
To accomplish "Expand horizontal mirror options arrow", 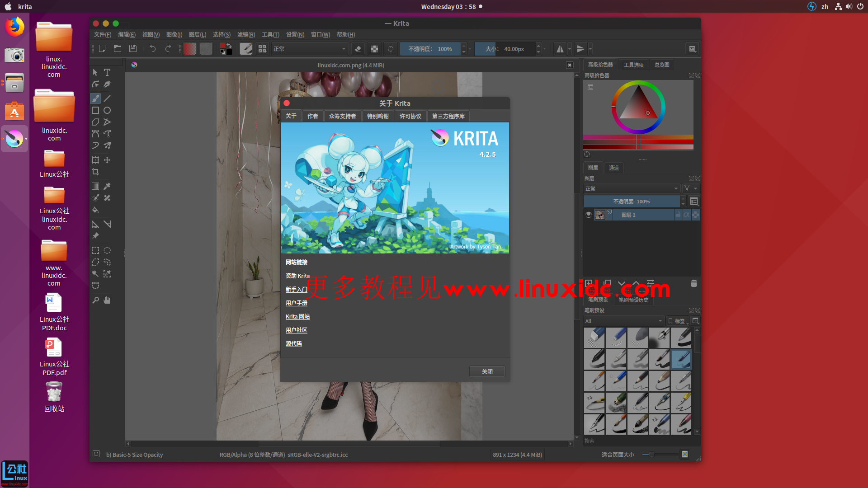I will pos(570,49).
